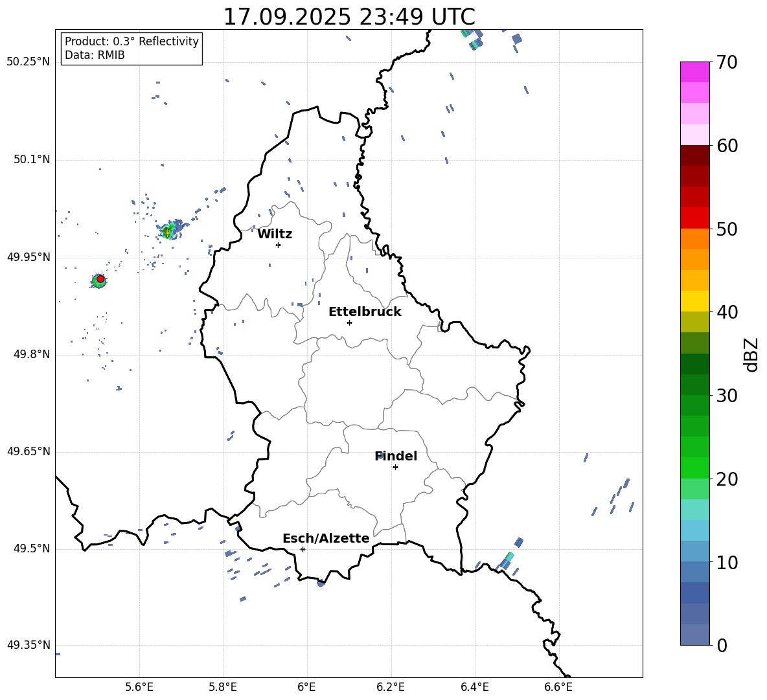This screenshot has height=700, width=767.
Task: Click the green-yellow radar echo northwest of Wiltz
Action: (168, 231)
